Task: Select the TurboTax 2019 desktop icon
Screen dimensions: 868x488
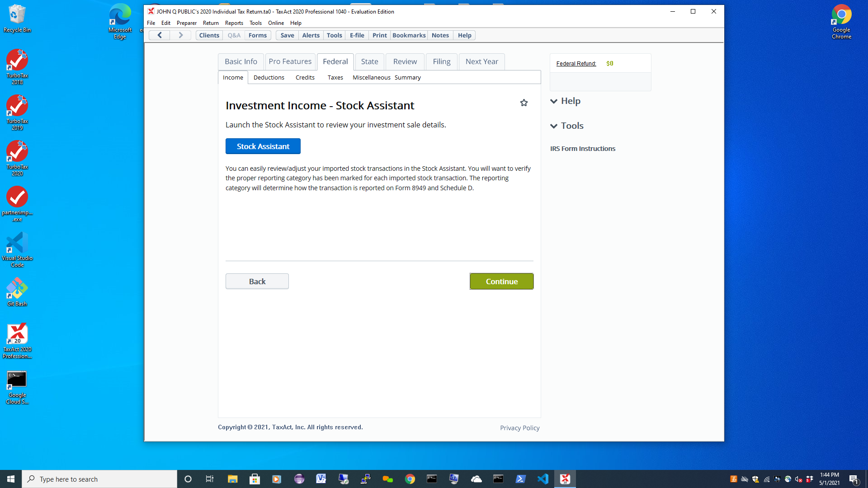Action: point(17,113)
